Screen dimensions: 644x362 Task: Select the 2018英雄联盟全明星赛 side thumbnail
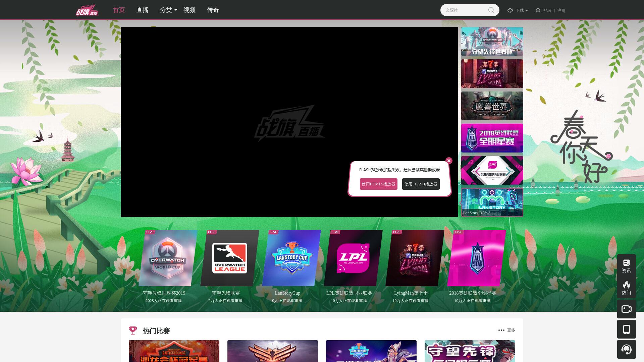coord(492,138)
